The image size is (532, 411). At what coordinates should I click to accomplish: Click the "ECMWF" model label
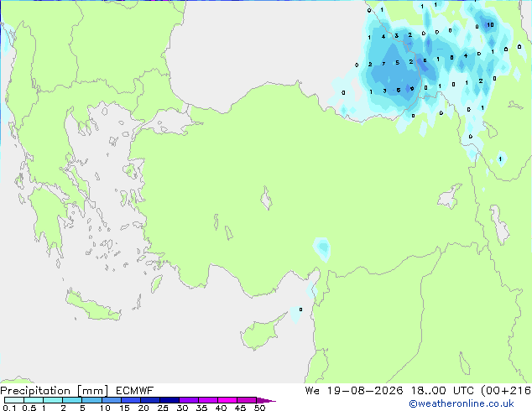[x=135, y=391]
